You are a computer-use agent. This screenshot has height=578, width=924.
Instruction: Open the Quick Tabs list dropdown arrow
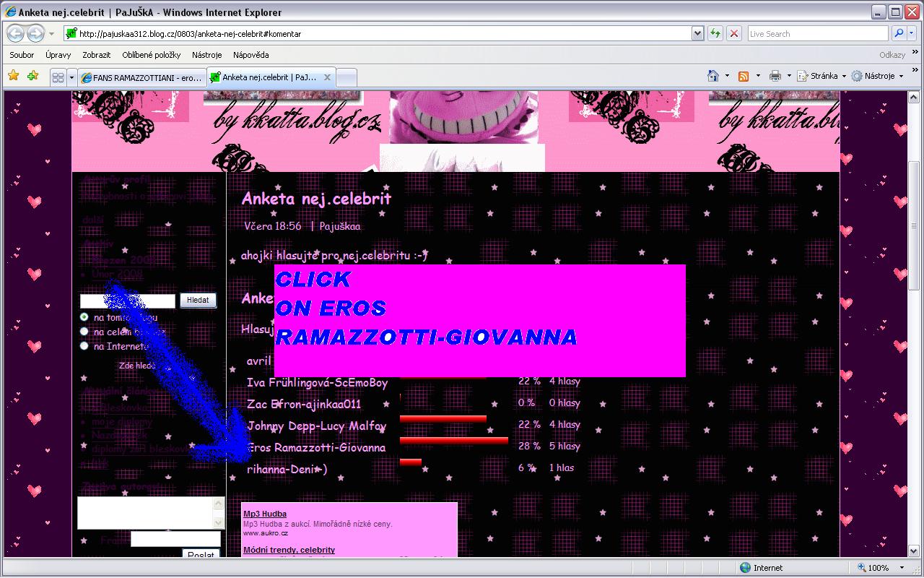[72, 77]
